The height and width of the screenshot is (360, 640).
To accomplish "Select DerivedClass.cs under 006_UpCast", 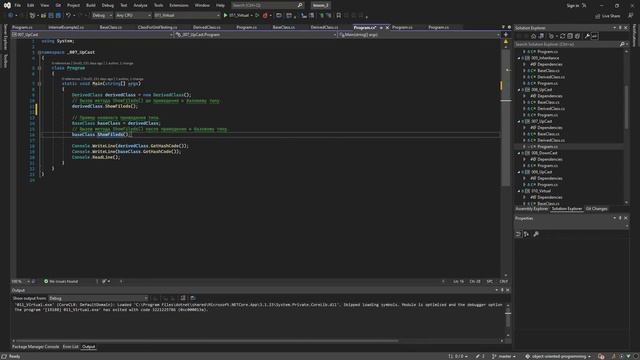I will coord(551,109).
